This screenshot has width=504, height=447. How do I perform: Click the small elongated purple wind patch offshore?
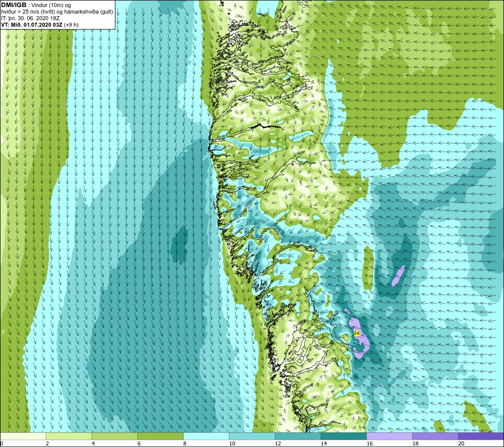(x=398, y=276)
